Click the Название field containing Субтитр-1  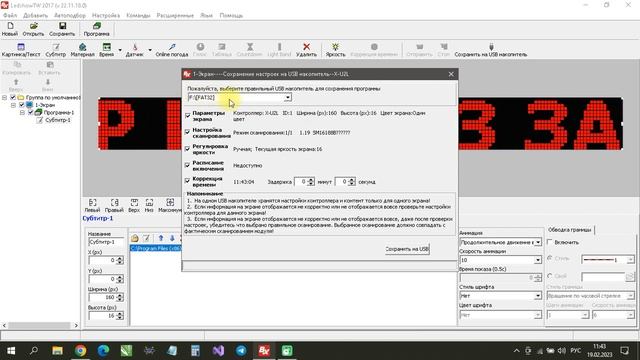[x=105, y=242]
